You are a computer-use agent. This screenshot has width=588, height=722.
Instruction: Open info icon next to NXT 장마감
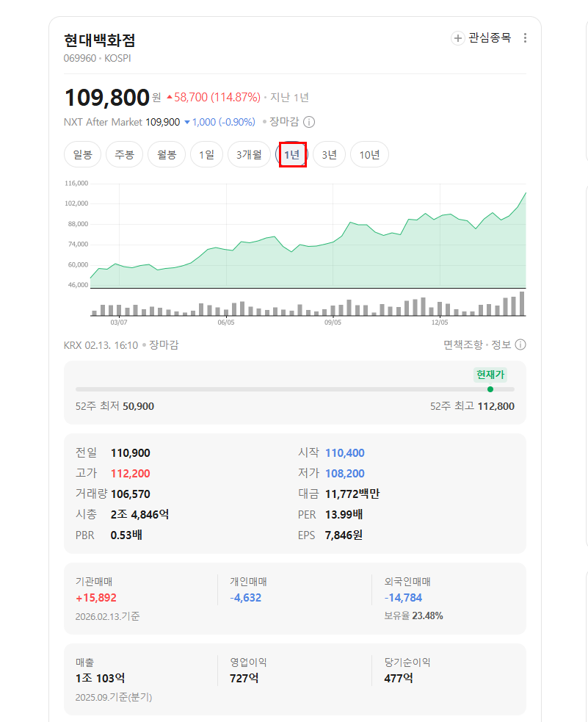pyautogui.click(x=309, y=122)
